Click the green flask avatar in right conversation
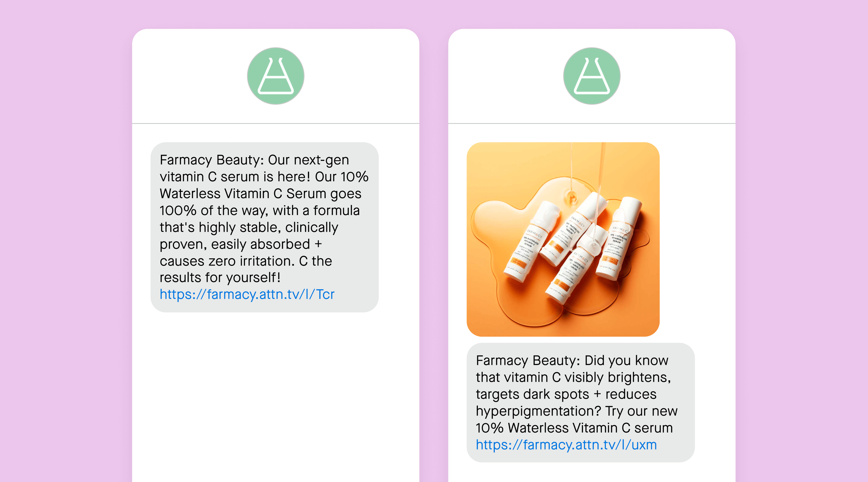 (592, 76)
